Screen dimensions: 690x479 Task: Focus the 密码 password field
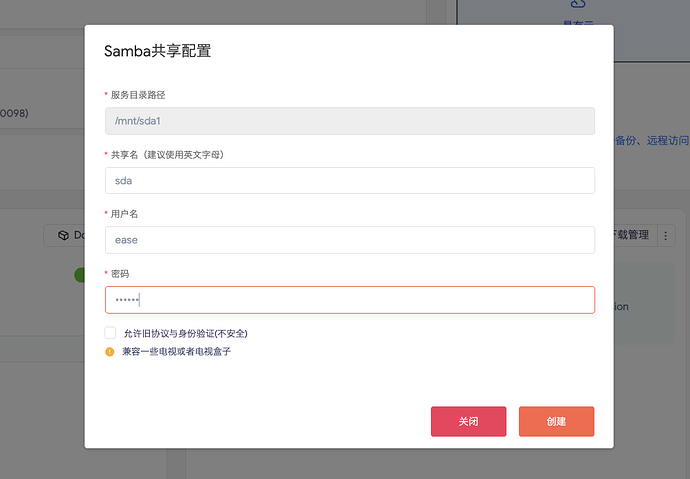coord(349,300)
